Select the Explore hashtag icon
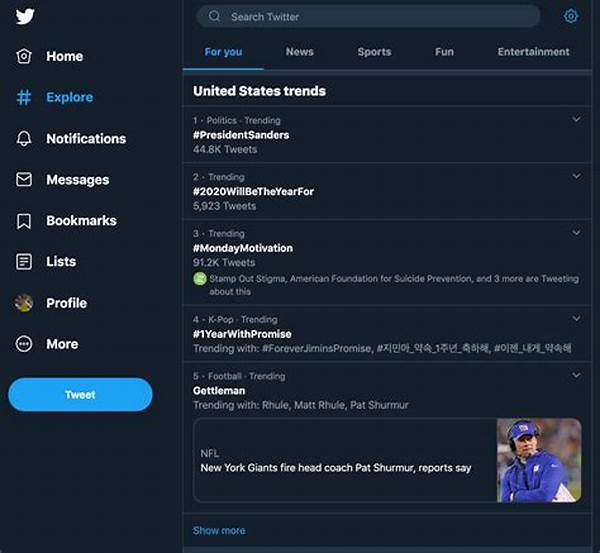Image resolution: width=600 pixels, height=553 pixels. point(24,97)
